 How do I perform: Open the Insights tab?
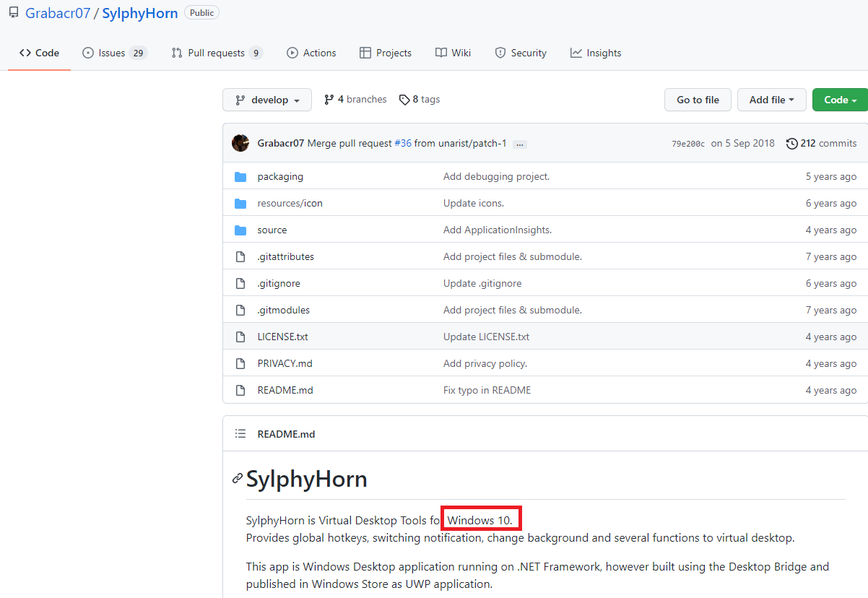pyautogui.click(x=596, y=53)
